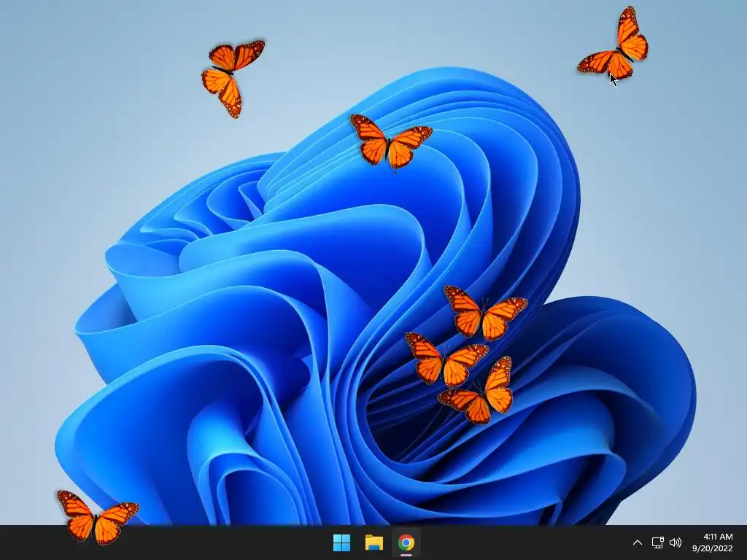Image resolution: width=747 pixels, height=560 pixels.
Task: Open the network status tray icon
Action: pos(657,542)
